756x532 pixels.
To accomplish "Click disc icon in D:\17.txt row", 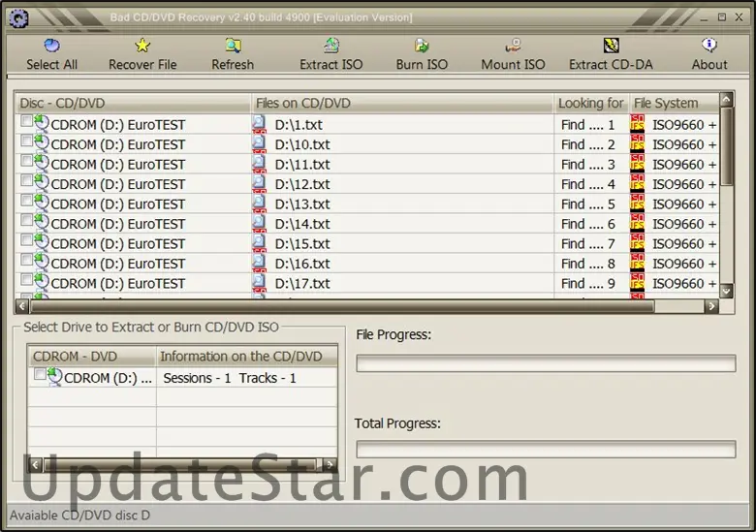I will (42, 282).
